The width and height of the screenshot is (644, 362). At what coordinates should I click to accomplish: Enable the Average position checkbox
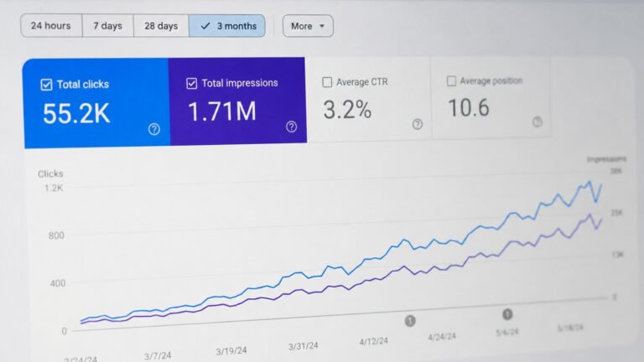click(451, 80)
